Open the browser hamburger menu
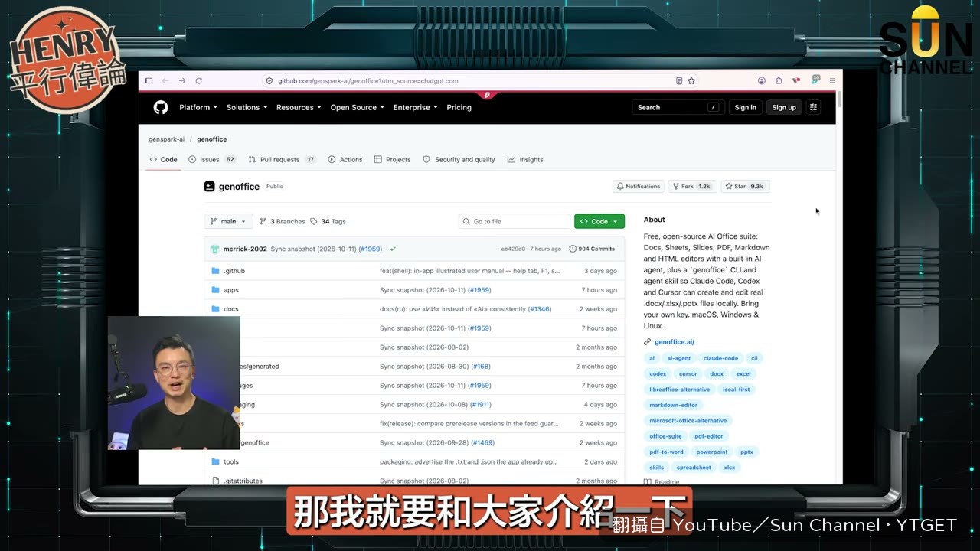This screenshot has height=551, width=980. coord(832,80)
